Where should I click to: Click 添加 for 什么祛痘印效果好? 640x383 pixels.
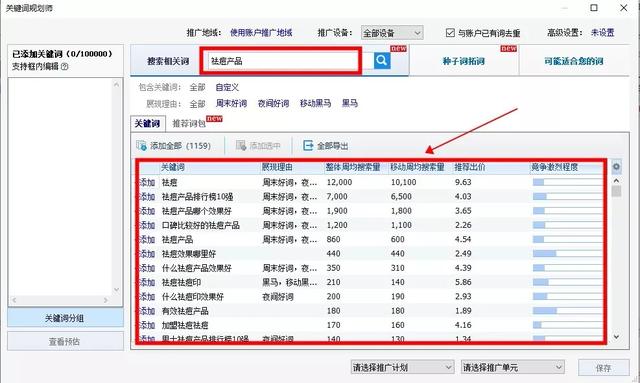pyautogui.click(x=147, y=297)
